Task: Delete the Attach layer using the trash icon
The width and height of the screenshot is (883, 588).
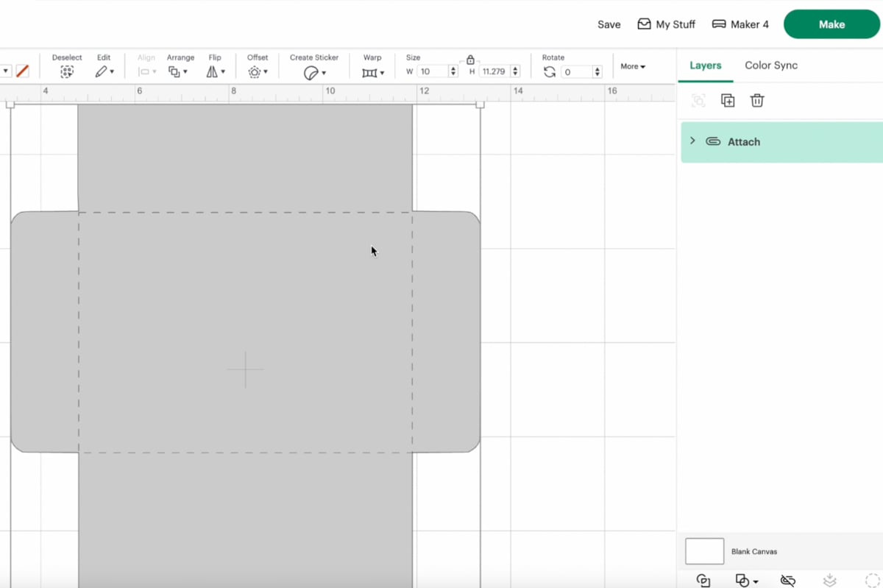Action: point(757,100)
